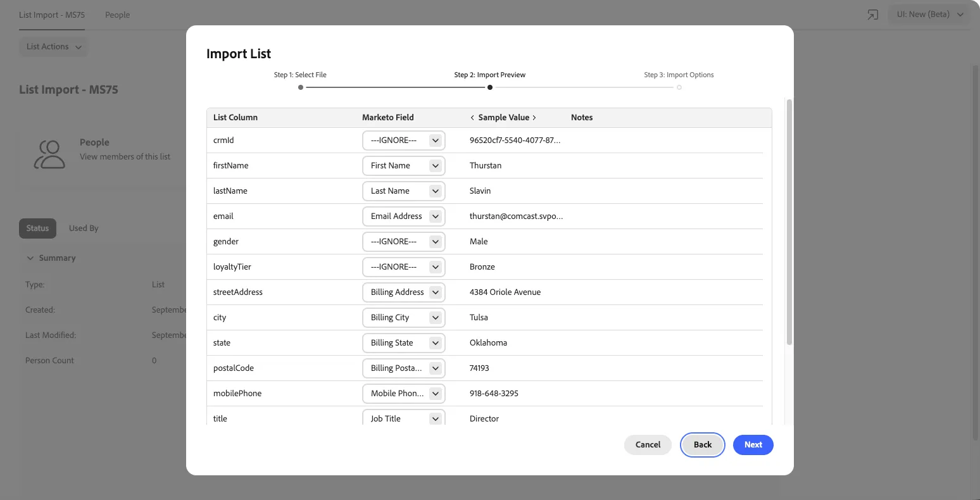The image size is (980, 500).
Task: Click the List Column header
Action: click(236, 118)
